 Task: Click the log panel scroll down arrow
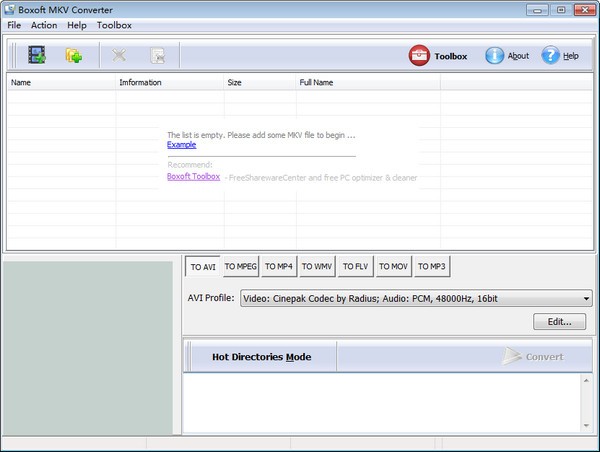(586, 426)
